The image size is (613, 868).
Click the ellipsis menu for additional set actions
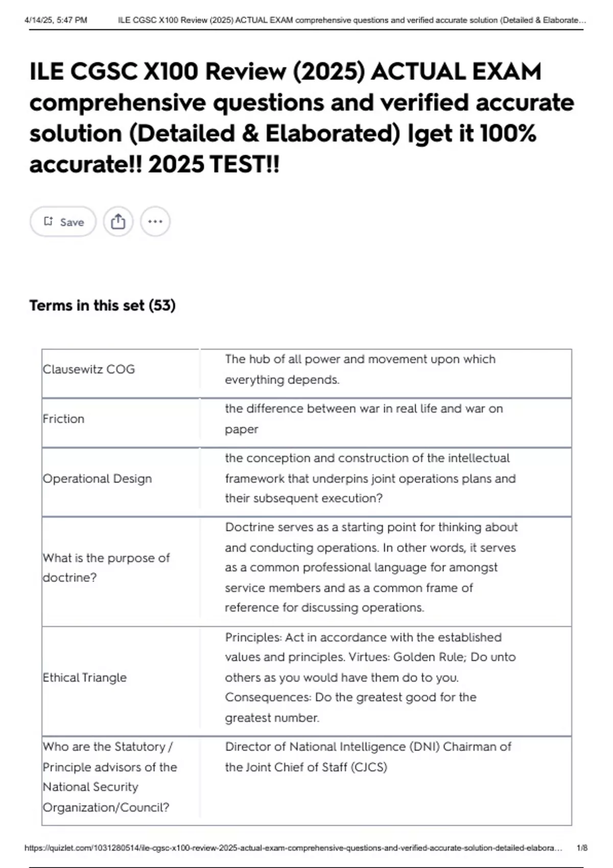[x=155, y=221]
